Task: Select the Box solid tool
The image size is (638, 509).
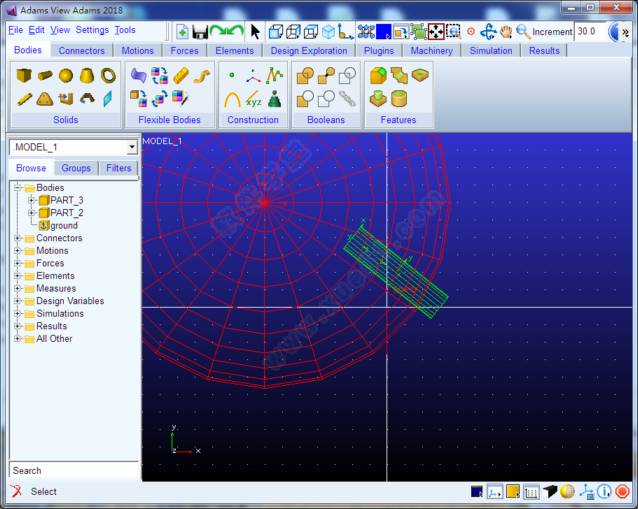Action: (x=24, y=75)
